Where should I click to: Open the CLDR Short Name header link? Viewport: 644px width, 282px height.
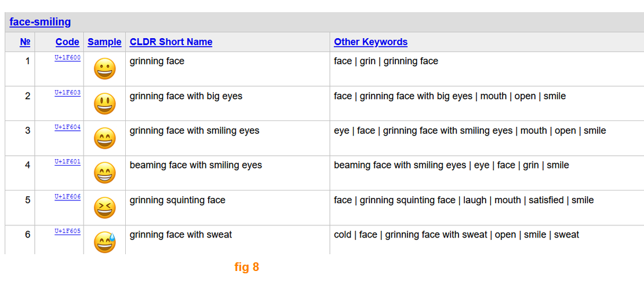click(171, 42)
